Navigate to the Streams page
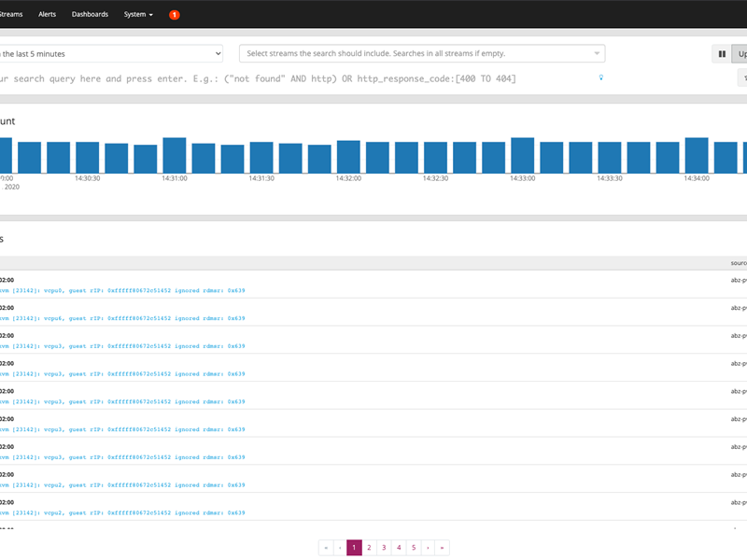This screenshot has width=747, height=560. click(10, 15)
